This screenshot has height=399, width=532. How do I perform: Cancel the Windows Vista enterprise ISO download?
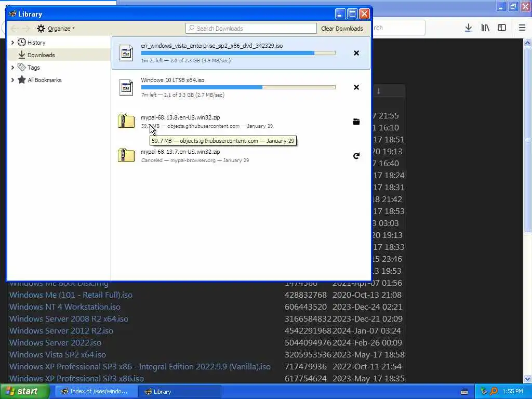(356, 53)
